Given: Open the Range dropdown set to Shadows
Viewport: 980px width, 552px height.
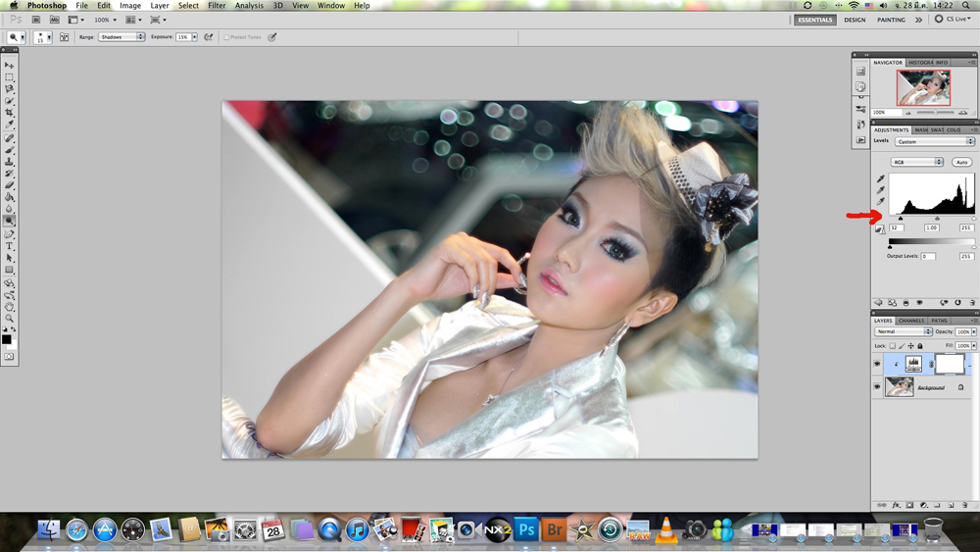Looking at the screenshot, I should 122,37.
